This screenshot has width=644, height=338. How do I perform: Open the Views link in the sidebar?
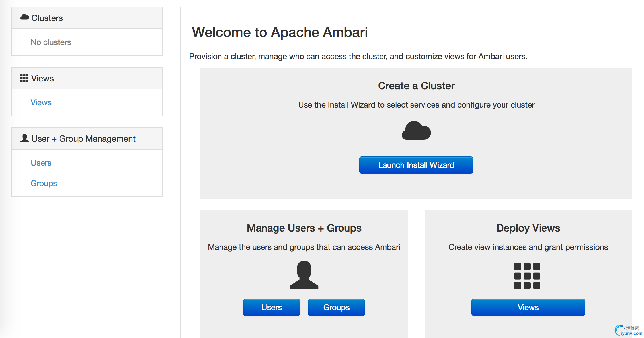tap(41, 102)
